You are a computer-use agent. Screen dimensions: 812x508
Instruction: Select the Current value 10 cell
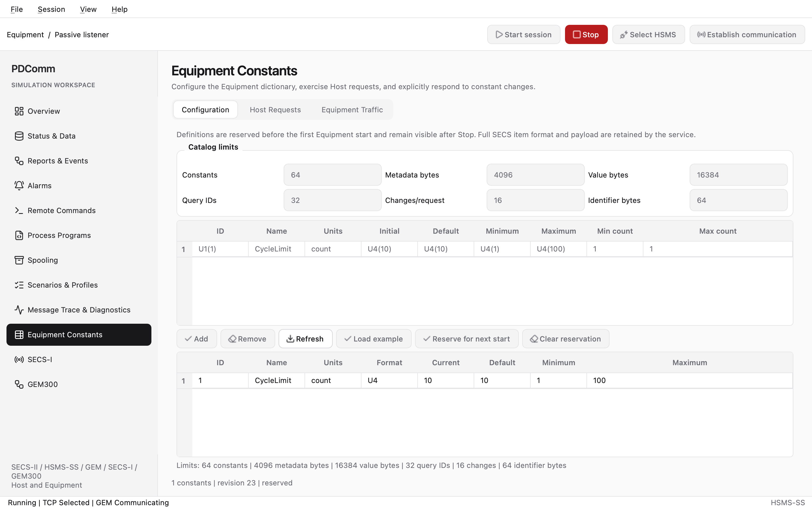click(445, 380)
